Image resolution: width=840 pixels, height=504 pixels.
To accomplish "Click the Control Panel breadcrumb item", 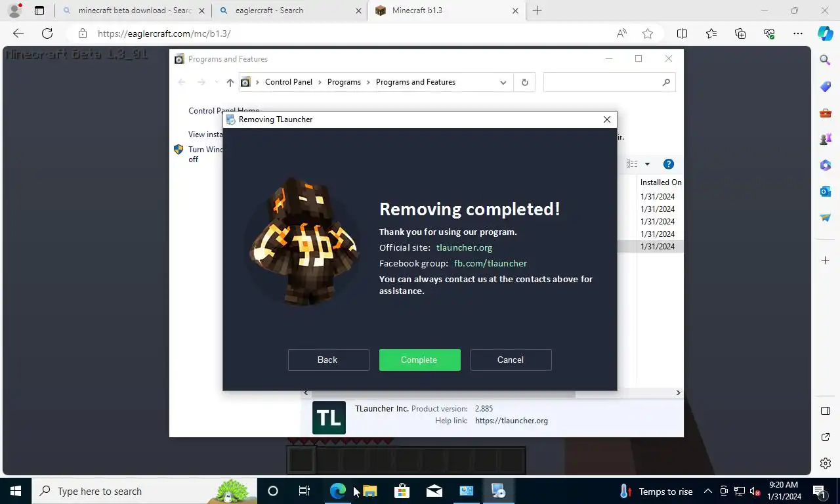I will pyautogui.click(x=289, y=82).
